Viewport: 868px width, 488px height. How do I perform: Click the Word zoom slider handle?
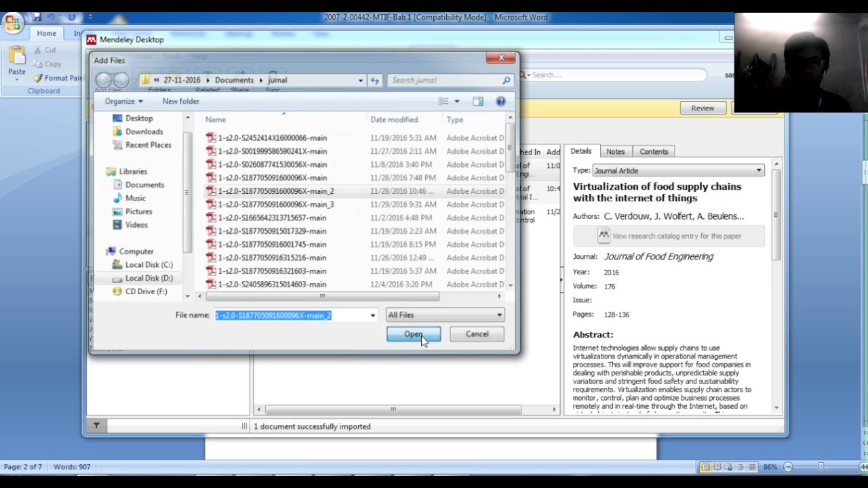coord(821,466)
